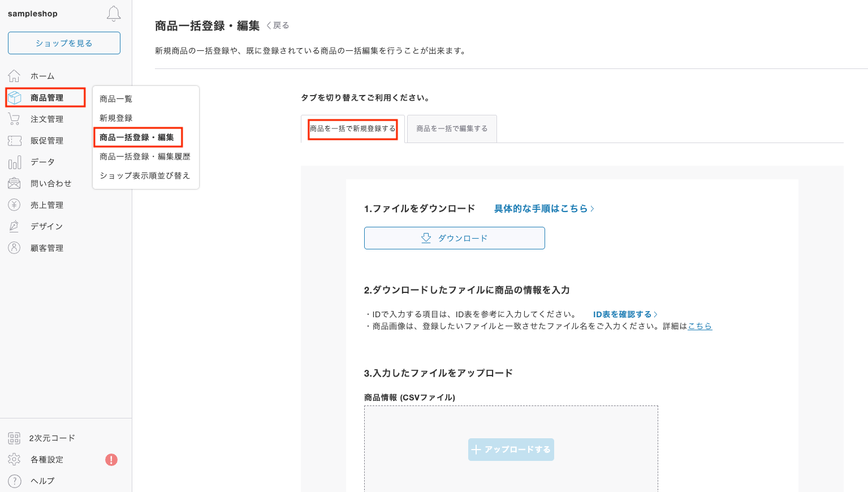The image size is (868, 492).
Task: Open the ホーム sidebar icon
Action: coord(14,75)
